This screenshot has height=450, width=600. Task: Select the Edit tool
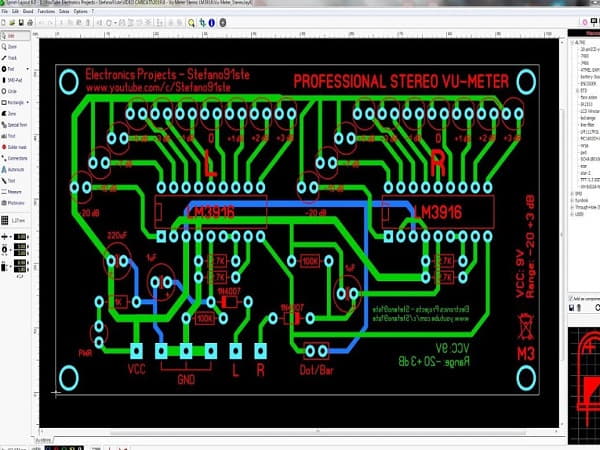click(15, 36)
